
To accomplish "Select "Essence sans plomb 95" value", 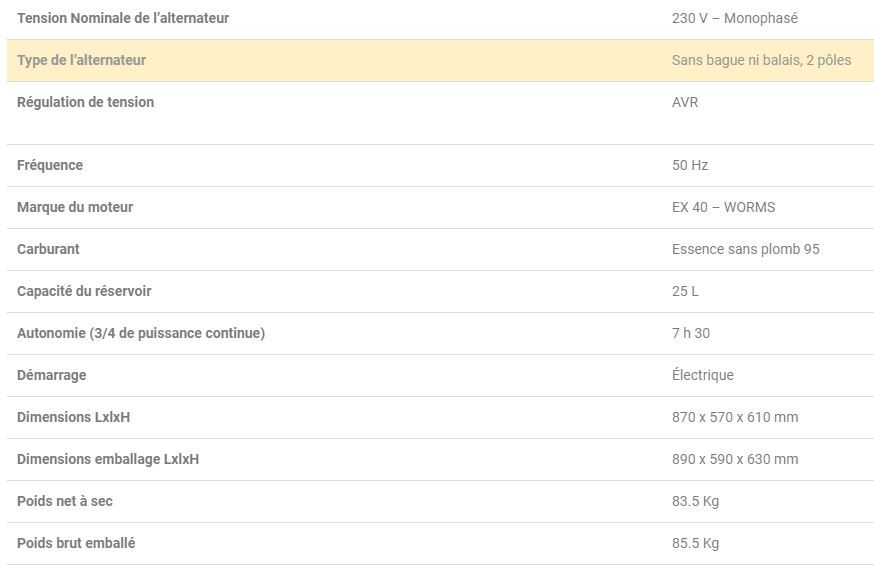I will [745, 249].
